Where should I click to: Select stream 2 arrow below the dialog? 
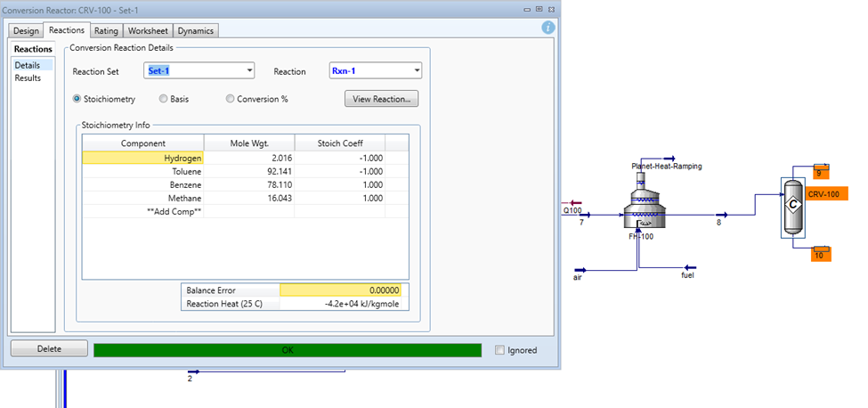[x=193, y=371]
